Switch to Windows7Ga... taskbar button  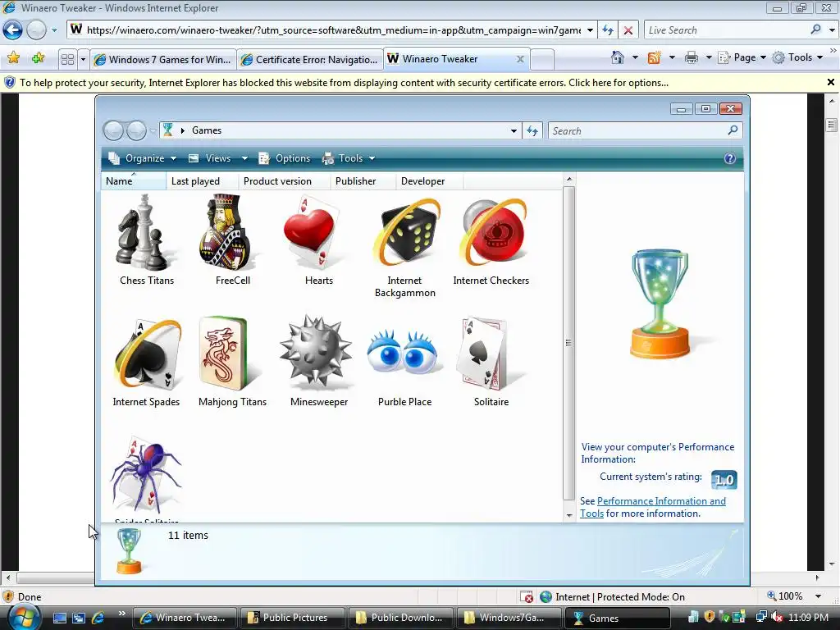pyautogui.click(x=509, y=618)
